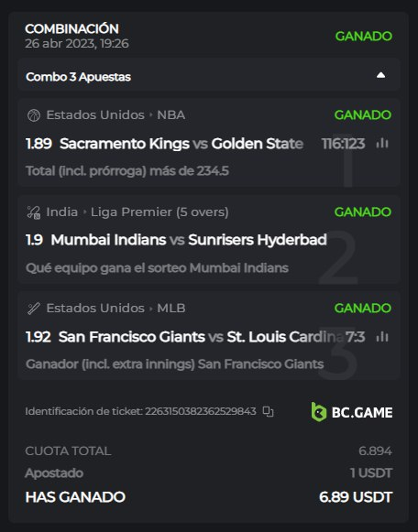The height and width of the screenshot is (532, 418).
Task: Open statistics icon for Kings vs Golden State
Action: pos(382,143)
